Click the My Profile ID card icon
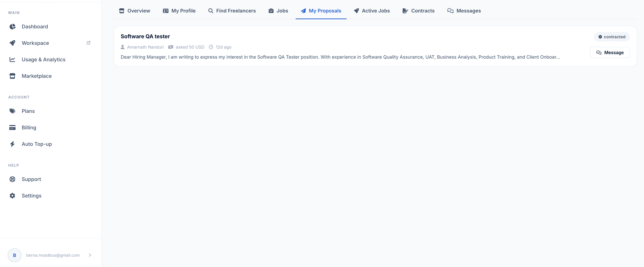 coord(165,11)
